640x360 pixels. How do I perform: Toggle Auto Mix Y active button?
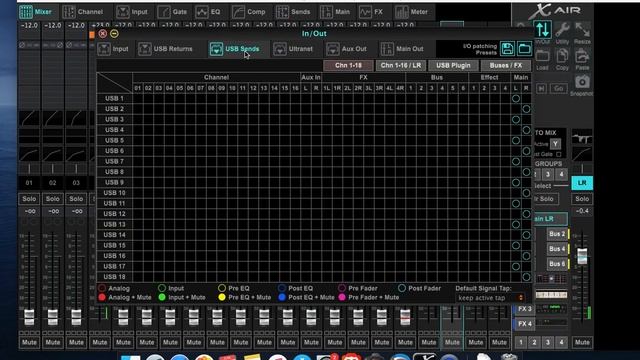coord(555,144)
